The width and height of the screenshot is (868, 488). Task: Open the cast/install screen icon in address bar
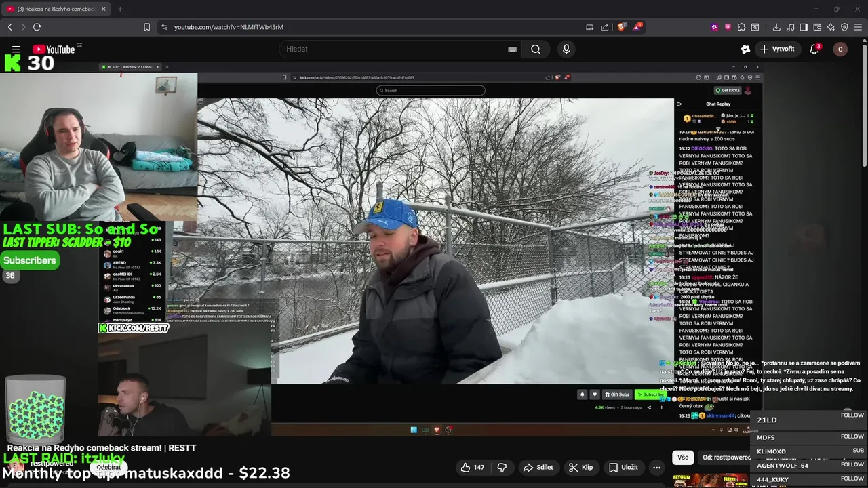[589, 27]
